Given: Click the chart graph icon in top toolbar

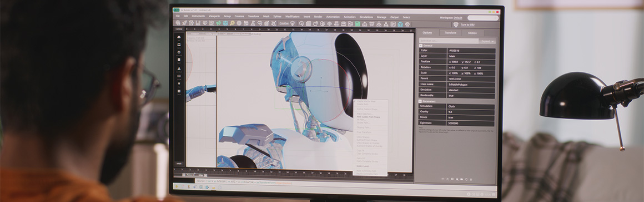Looking at the screenshot, I should [x=198, y=23].
